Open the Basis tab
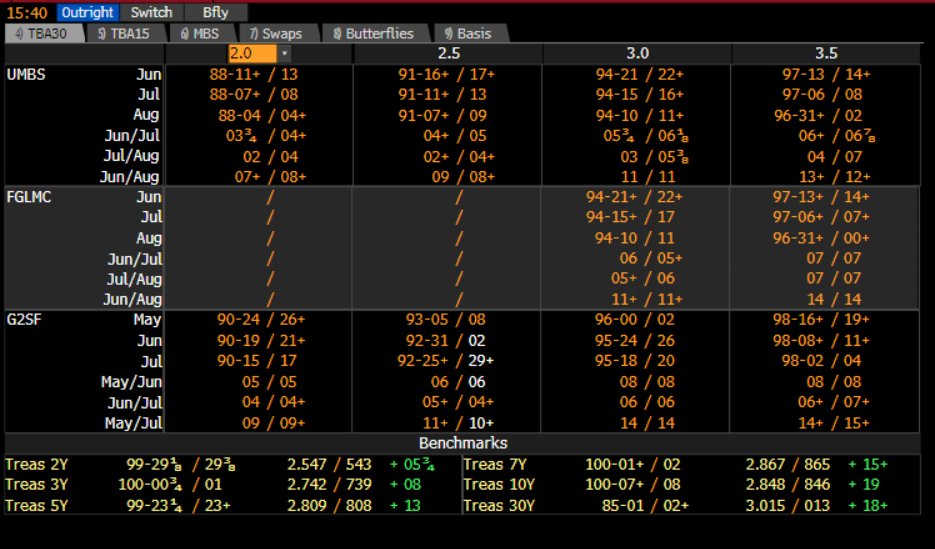935x549 pixels. 469,33
